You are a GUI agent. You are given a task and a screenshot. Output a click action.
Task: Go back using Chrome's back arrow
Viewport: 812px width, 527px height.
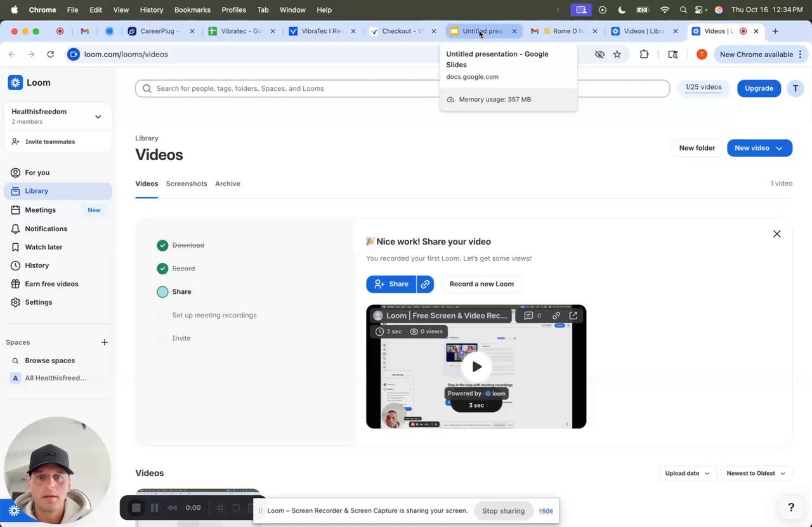12,55
